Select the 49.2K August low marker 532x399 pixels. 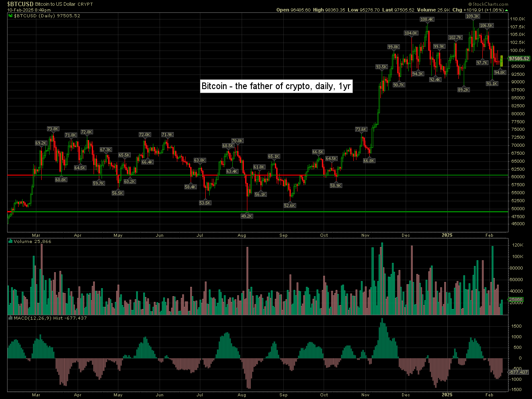point(246,216)
